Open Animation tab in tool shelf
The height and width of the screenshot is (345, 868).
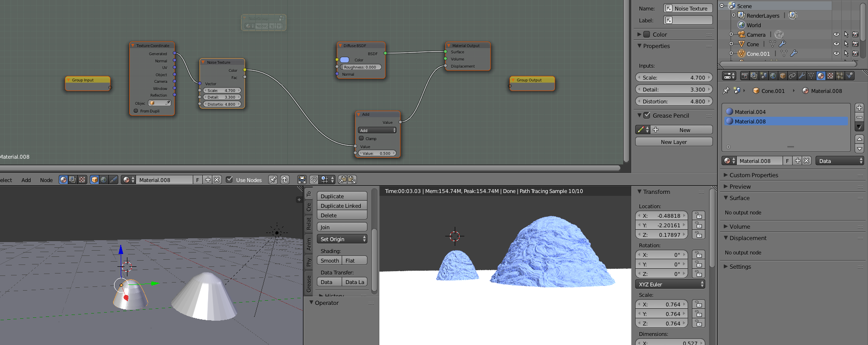[x=309, y=244]
